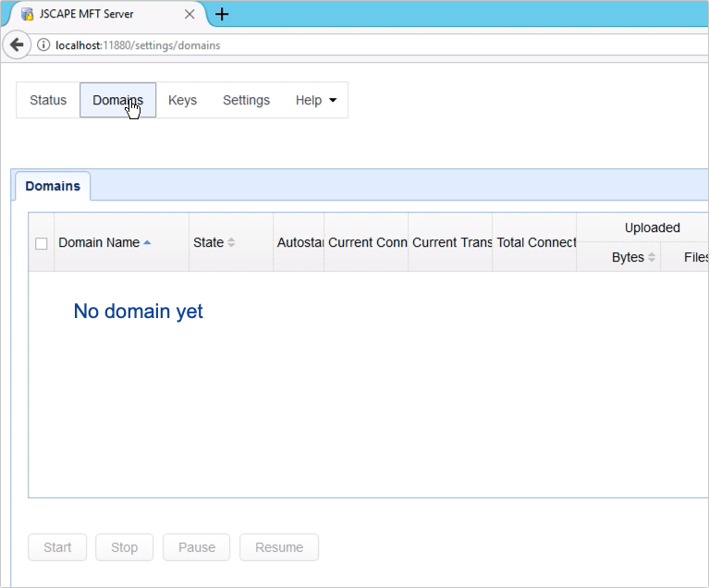Image resolution: width=709 pixels, height=588 pixels.
Task: Click the browser back arrow button
Action: 16,44
